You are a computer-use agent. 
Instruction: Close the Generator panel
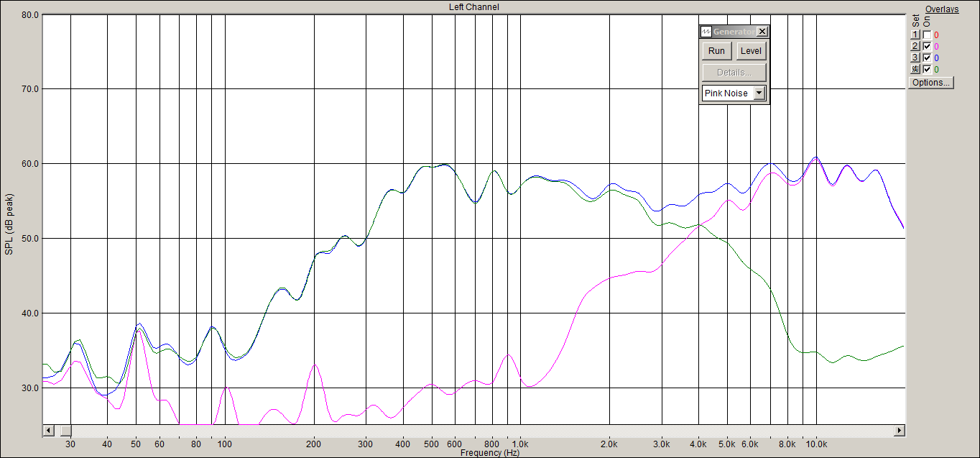(x=762, y=32)
